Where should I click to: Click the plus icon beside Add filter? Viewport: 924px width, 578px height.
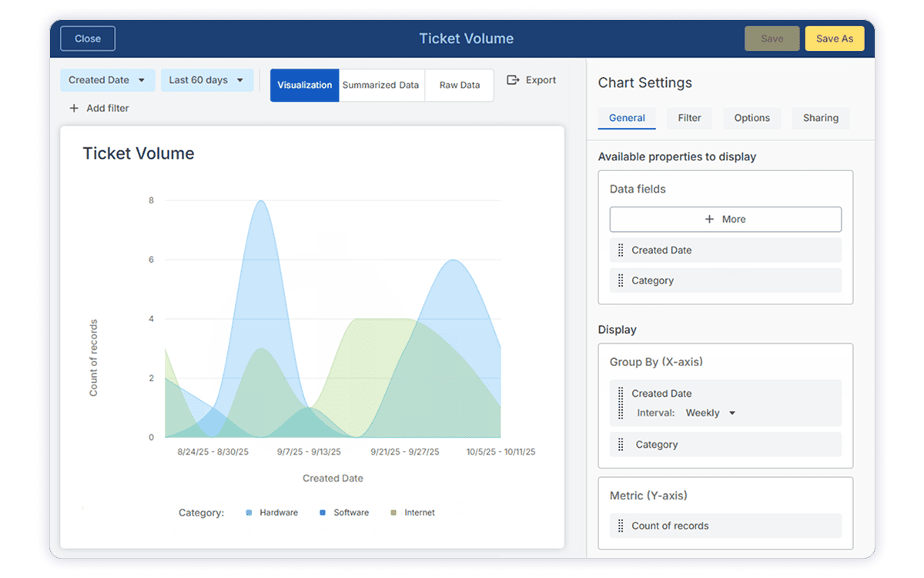click(74, 109)
